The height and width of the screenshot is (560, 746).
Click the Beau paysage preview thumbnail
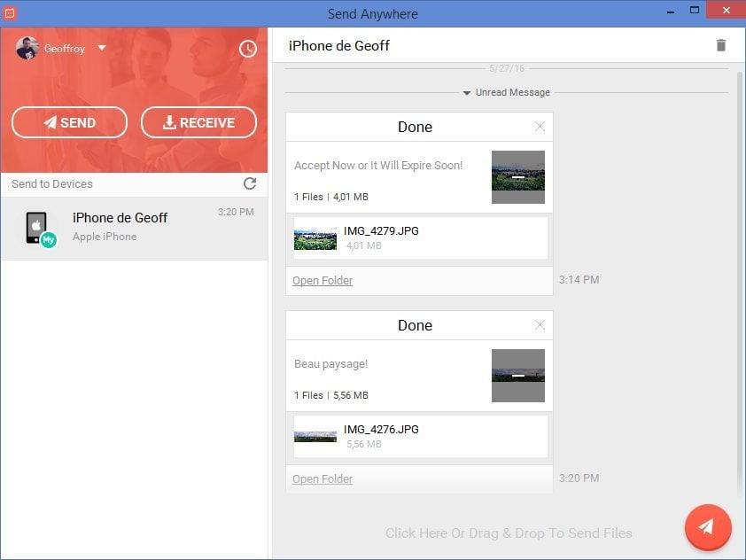coord(518,376)
